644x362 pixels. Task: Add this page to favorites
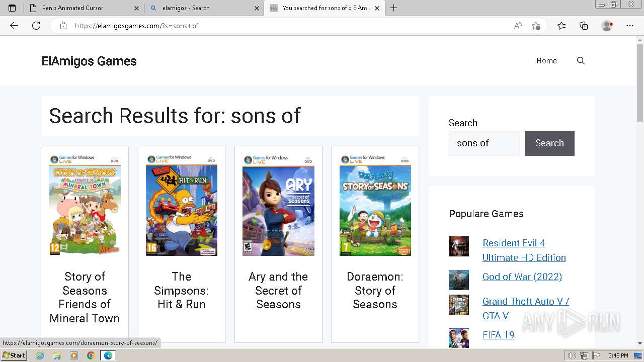(536, 26)
